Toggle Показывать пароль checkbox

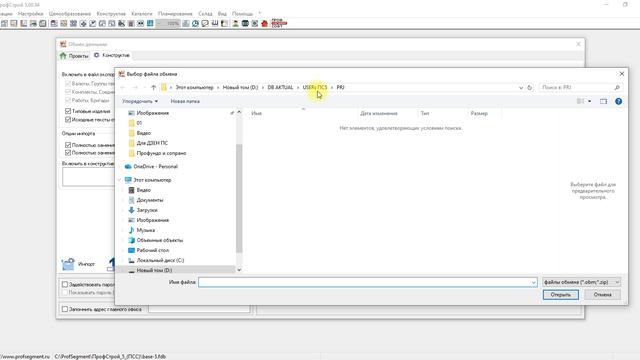[65, 293]
